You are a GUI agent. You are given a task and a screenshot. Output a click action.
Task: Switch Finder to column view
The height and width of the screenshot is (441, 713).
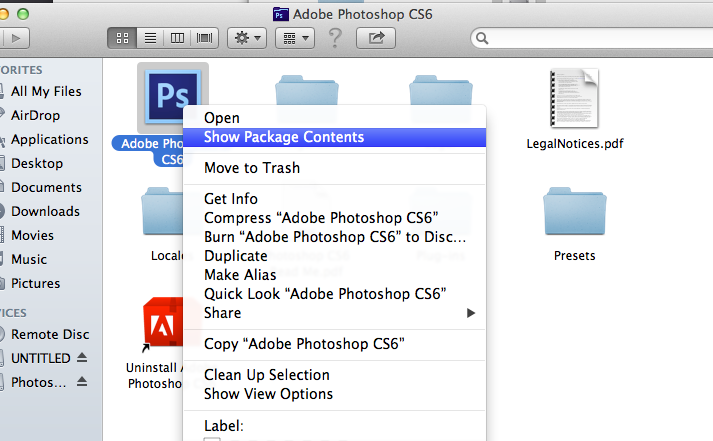point(177,38)
